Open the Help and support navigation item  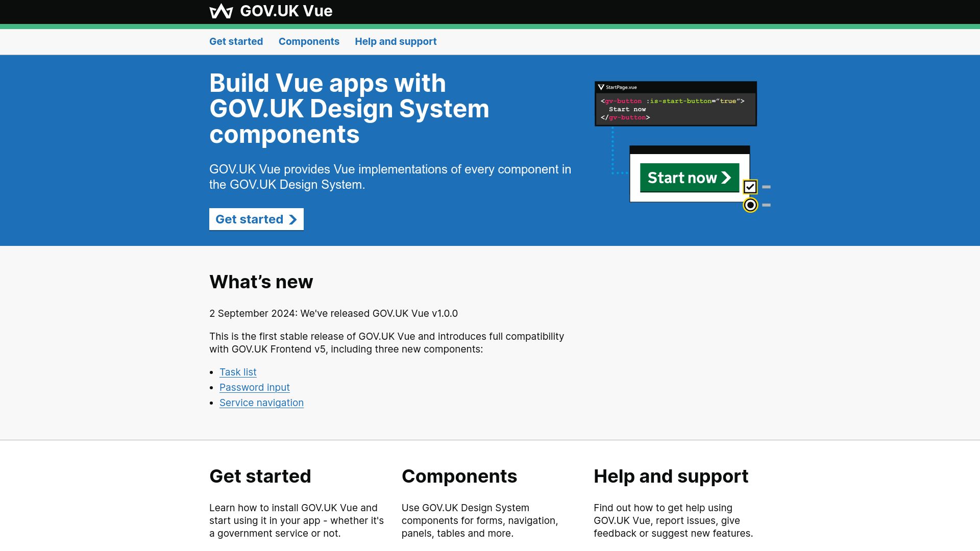coord(396,41)
